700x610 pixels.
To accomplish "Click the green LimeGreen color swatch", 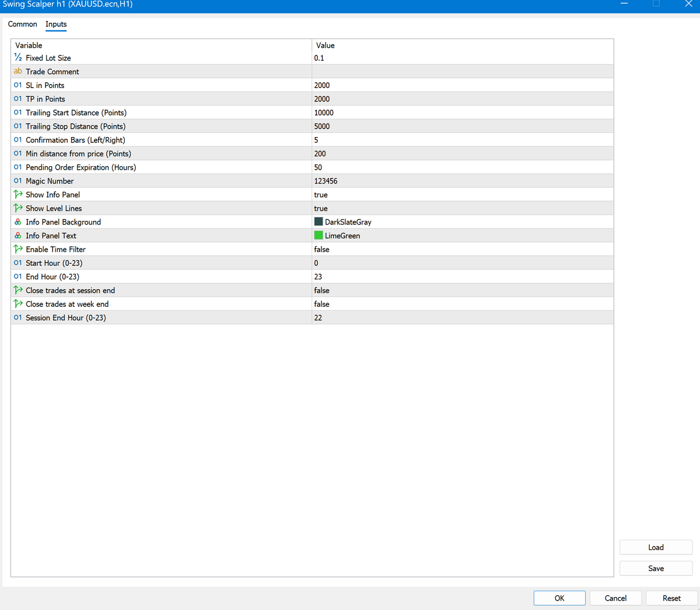I will (x=318, y=236).
